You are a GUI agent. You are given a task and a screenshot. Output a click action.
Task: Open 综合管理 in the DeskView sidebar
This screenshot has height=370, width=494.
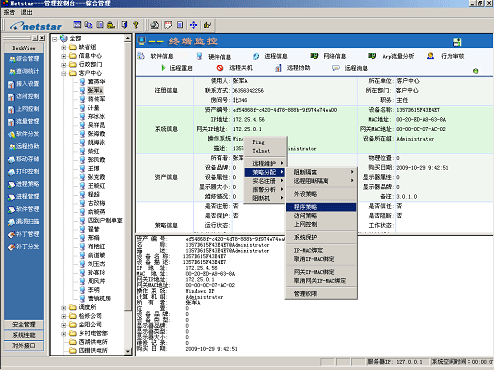click(x=24, y=59)
